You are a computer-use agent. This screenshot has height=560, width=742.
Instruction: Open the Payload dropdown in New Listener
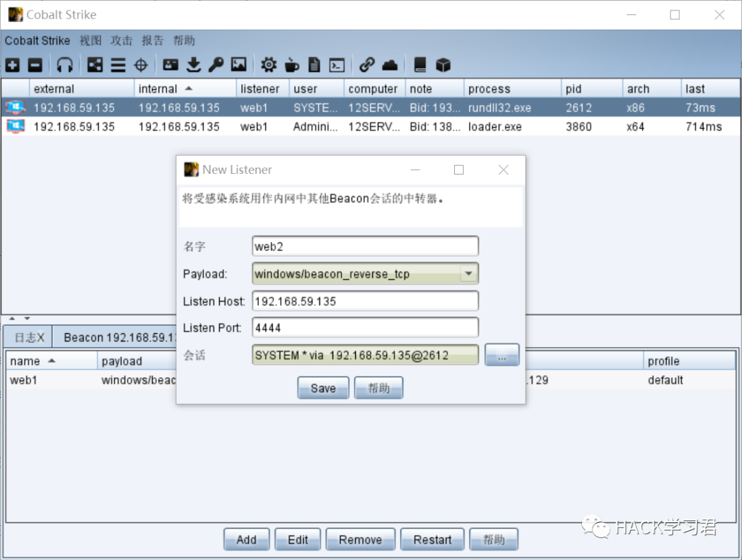coord(469,273)
